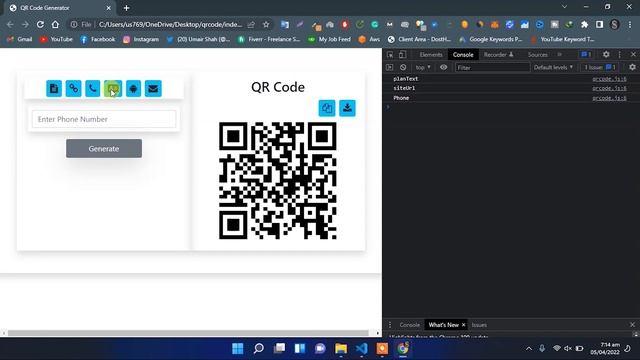Click the horizontal page scrollbar

tap(188, 333)
